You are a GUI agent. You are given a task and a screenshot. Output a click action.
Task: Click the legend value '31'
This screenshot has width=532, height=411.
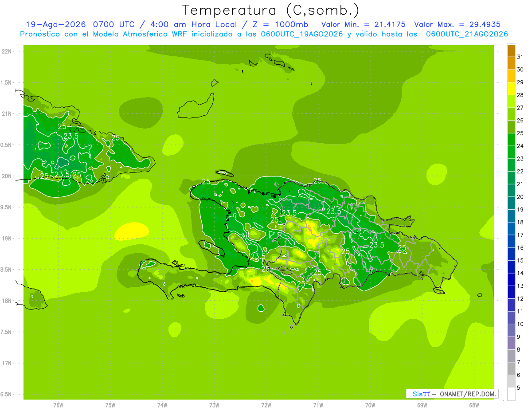point(520,57)
